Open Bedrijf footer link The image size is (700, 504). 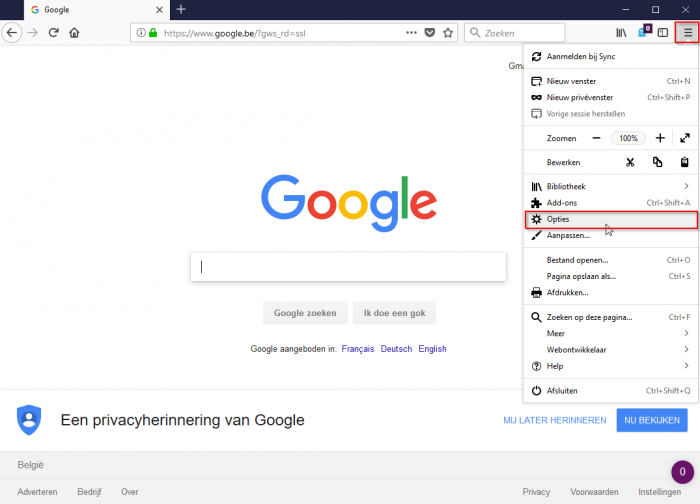[x=89, y=492]
